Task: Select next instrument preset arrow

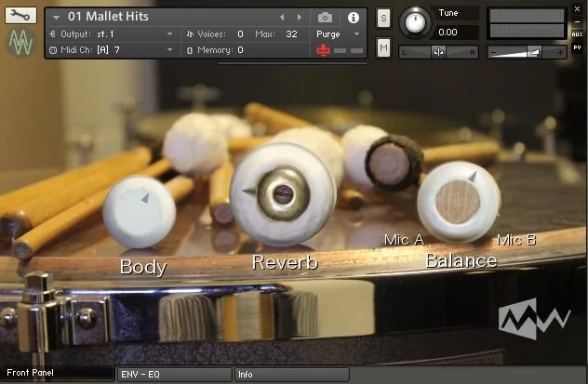Action: (300, 18)
